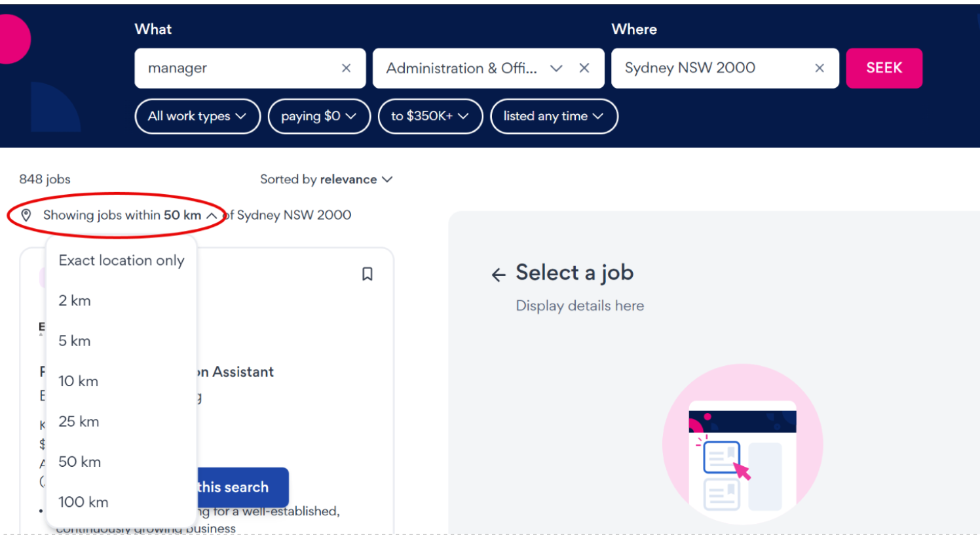Expand the classification dropdown chevron
The image size is (980, 535).
click(x=556, y=68)
